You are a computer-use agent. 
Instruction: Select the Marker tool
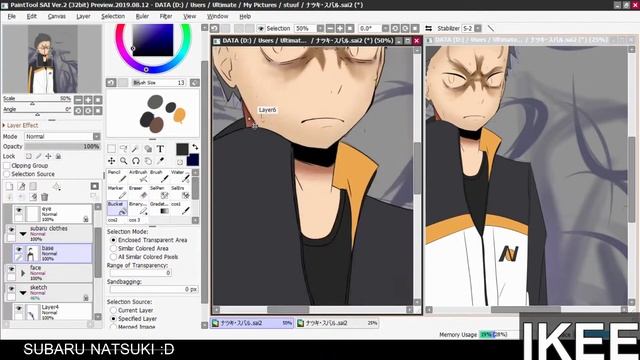click(117, 192)
